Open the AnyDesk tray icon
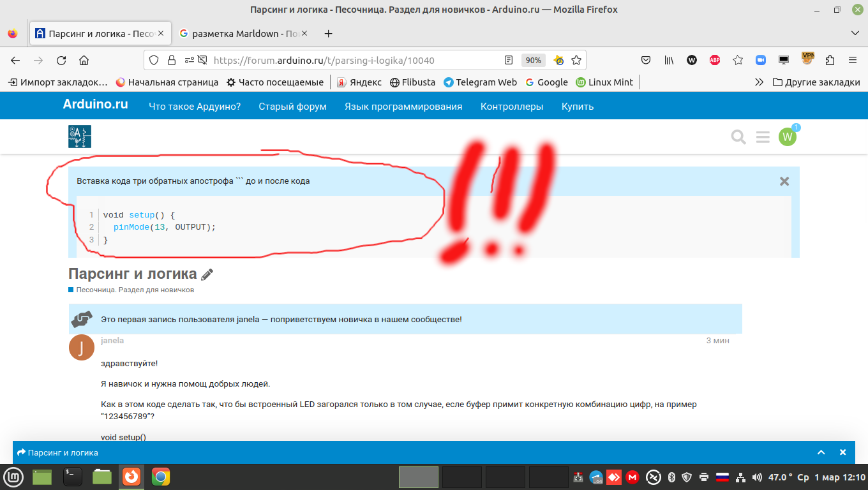This screenshot has width=868, height=490. point(615,477)
